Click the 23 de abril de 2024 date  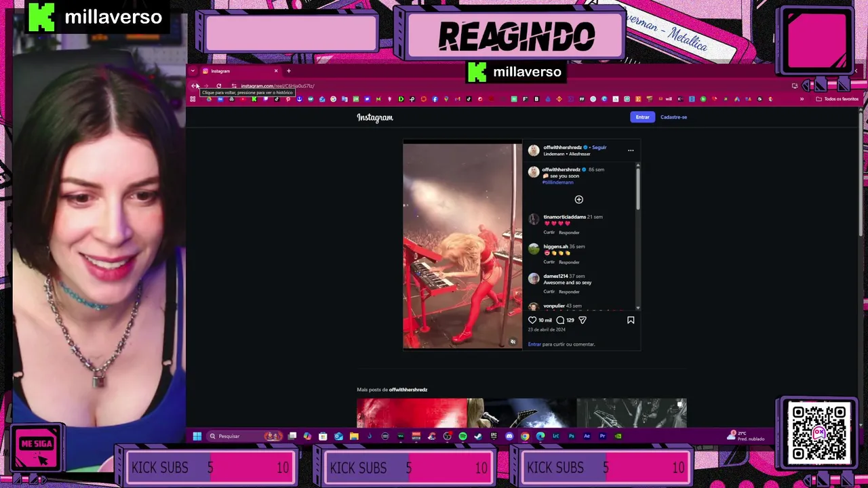pyautogui.click(x=547, y=329)
